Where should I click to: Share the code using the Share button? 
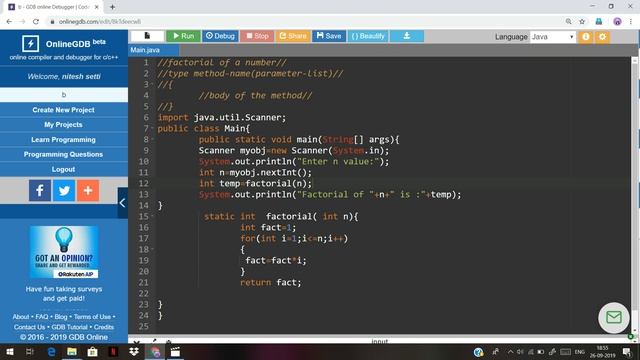[x=293, y=36]
